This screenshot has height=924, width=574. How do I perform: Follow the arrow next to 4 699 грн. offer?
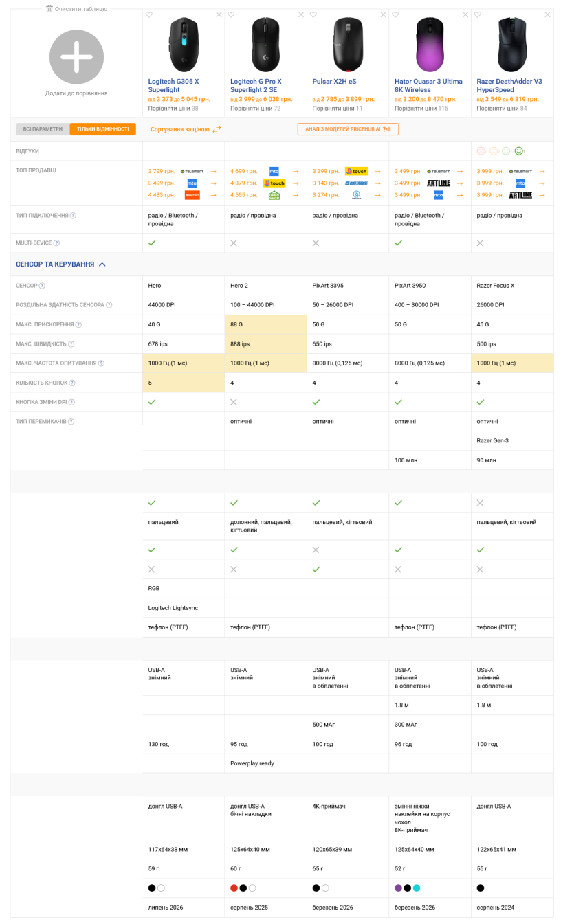tap(295, 171)
